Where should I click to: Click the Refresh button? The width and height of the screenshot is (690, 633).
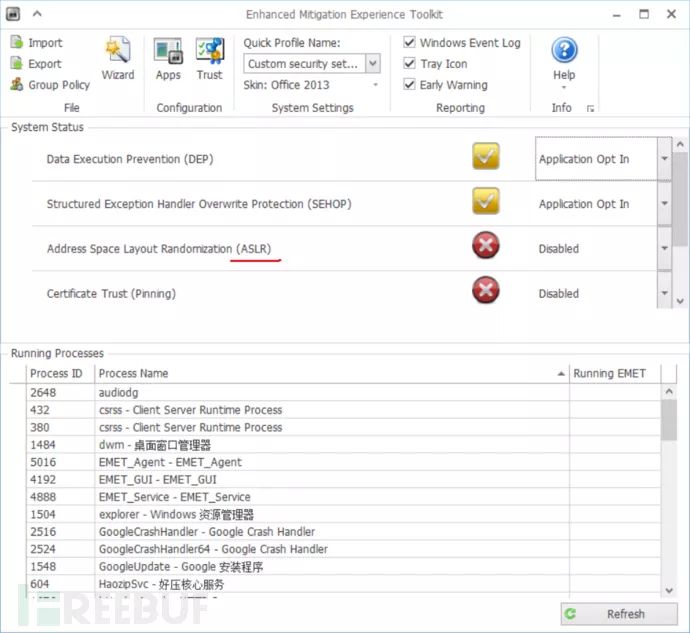[619, 614]
